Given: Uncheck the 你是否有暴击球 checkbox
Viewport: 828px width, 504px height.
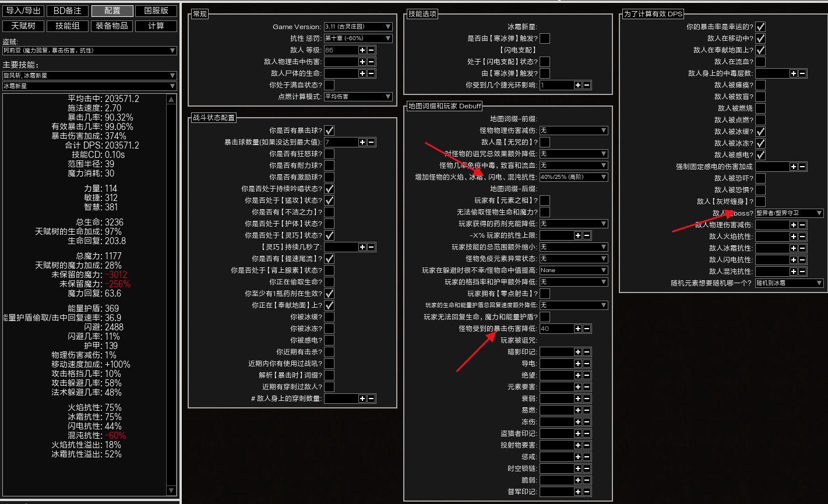Looking at the screenshot, I should tap(329, 131).
